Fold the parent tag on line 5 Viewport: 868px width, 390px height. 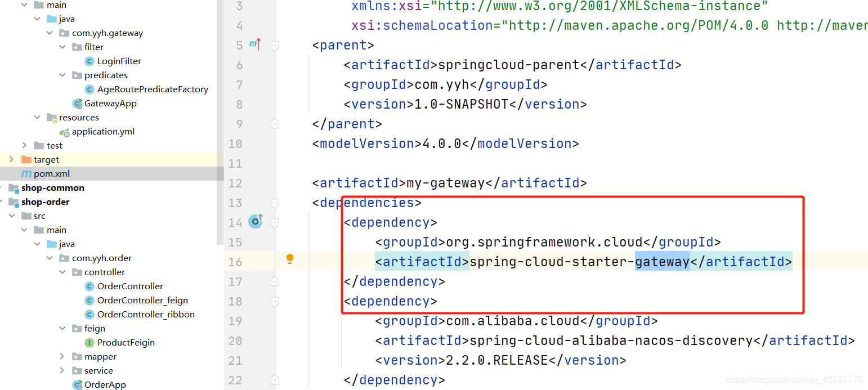click(x=275, y=46)
